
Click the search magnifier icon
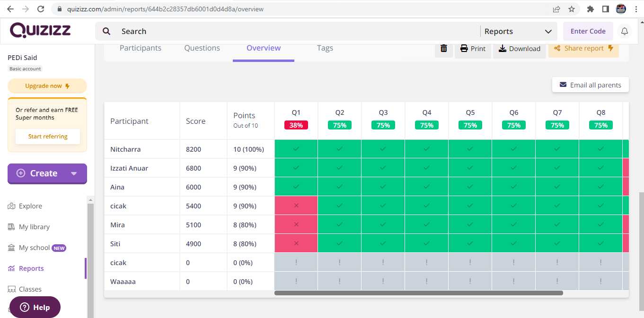click(x=107, y=31)
